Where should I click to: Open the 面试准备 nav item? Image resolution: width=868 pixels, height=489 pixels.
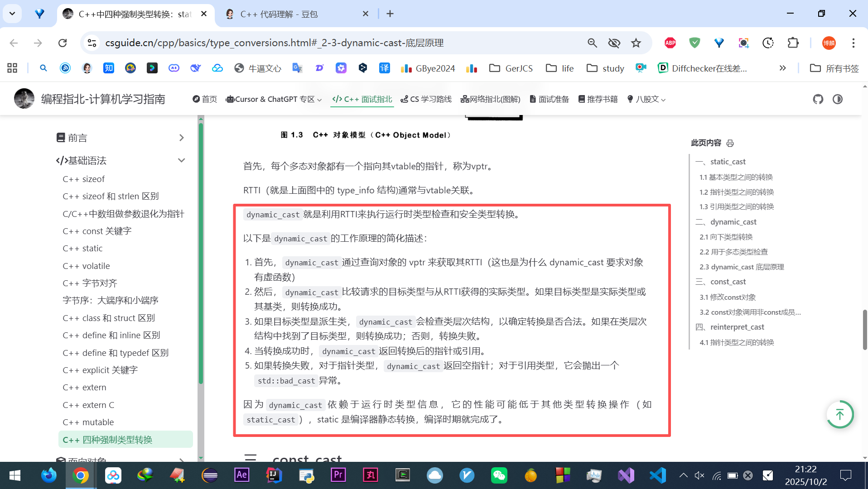click(549, 99)
